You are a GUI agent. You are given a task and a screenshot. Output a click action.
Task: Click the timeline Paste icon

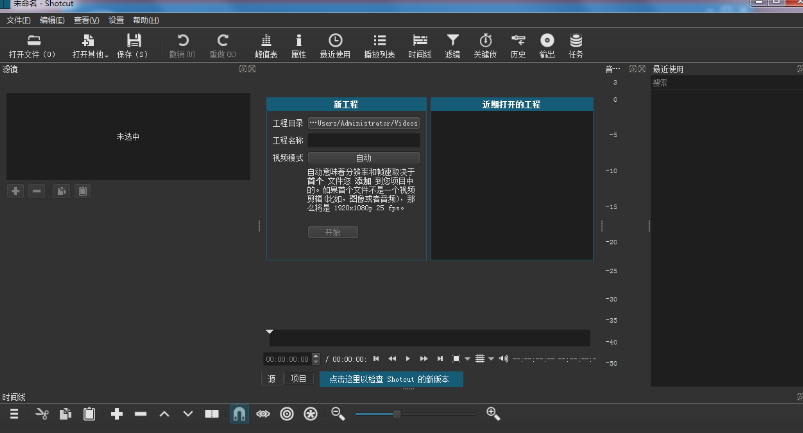point(89,414)
